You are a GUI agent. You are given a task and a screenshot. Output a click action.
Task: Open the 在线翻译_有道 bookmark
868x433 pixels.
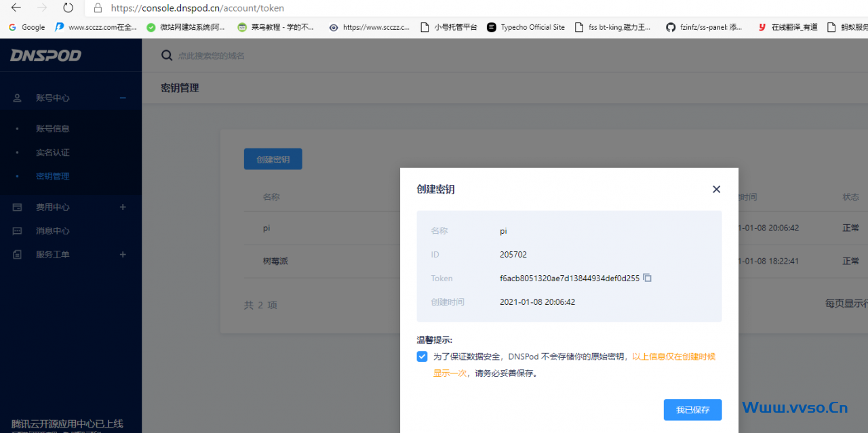coord(788,27)
